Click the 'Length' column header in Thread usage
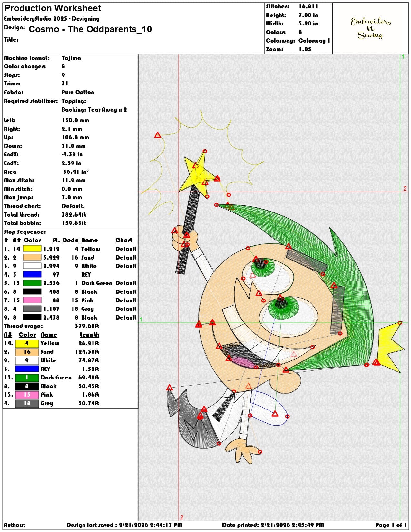 [x=89, y=335]
